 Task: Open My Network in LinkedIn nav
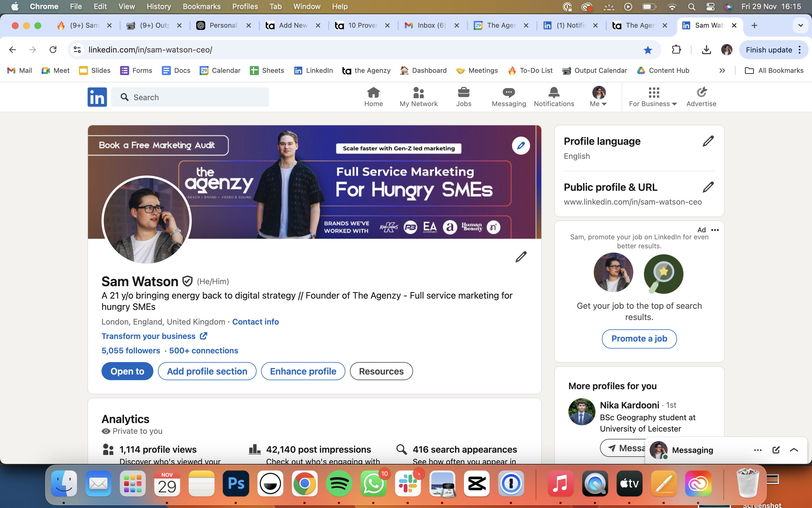(418, 97)
